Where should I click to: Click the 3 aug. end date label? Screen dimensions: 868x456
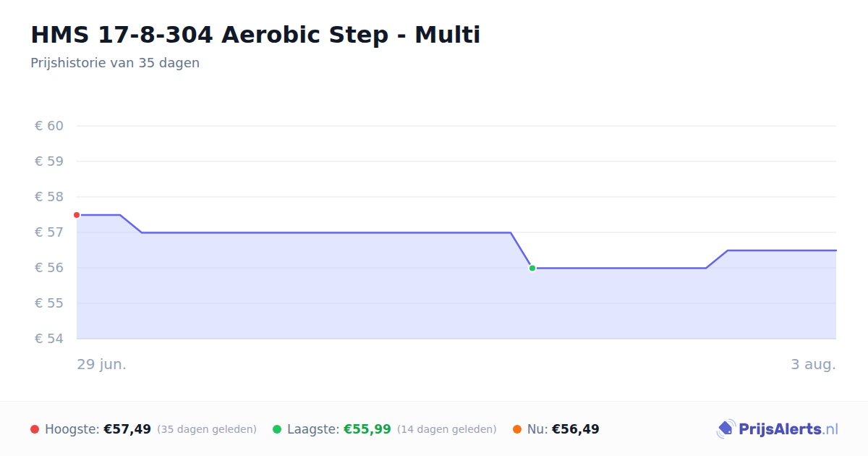[813, 364]
